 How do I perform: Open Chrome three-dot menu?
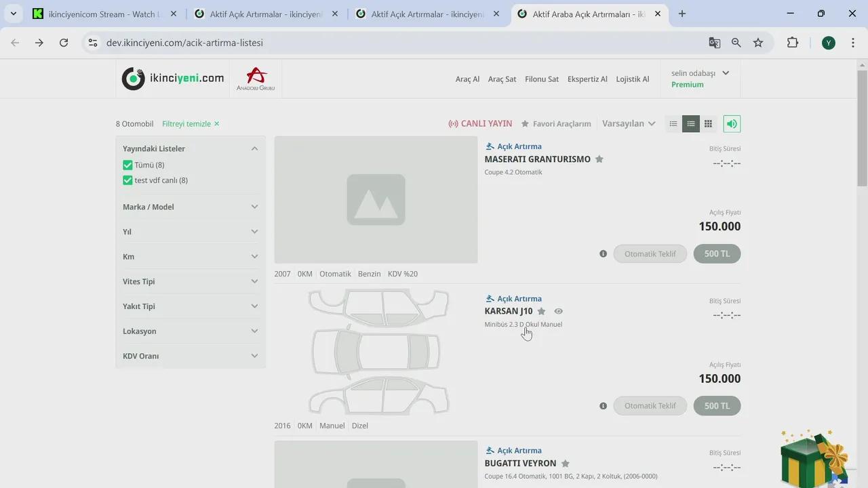(852, 43)
